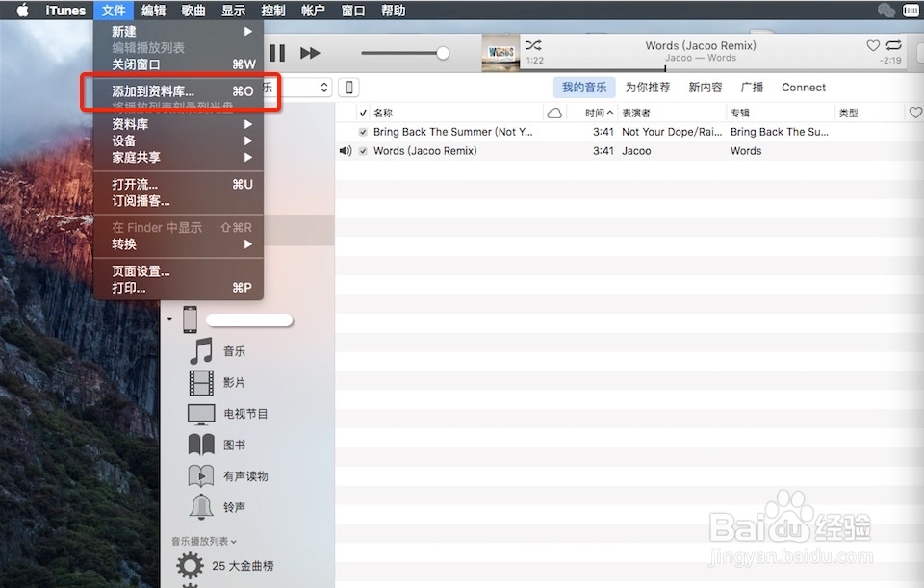Love the current song with heart icon
This screenshot has height=588, width=924.
pos(873,45)
